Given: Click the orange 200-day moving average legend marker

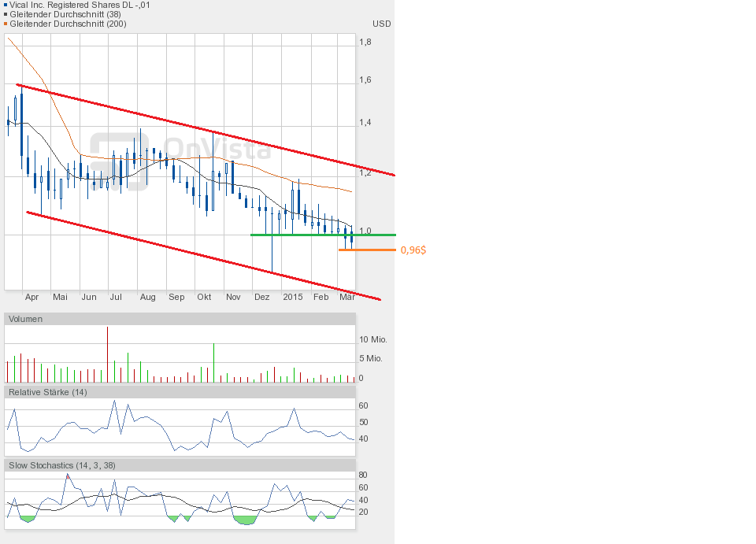Looking at the screenshot, I should [5, 24].
